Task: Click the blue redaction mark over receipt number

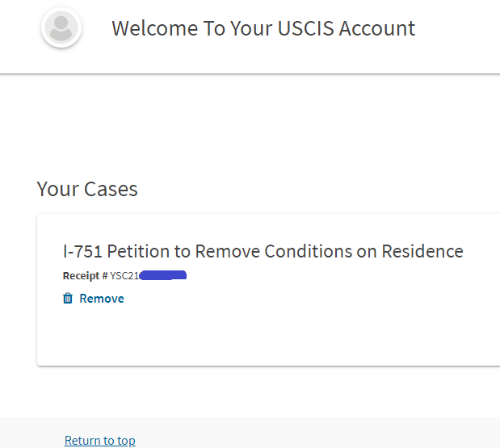Action: click(x=163, y=275)
